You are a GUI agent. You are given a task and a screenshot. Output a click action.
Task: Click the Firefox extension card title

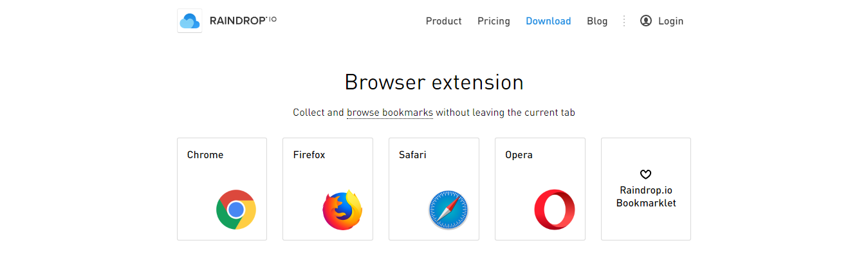point(309,155)
